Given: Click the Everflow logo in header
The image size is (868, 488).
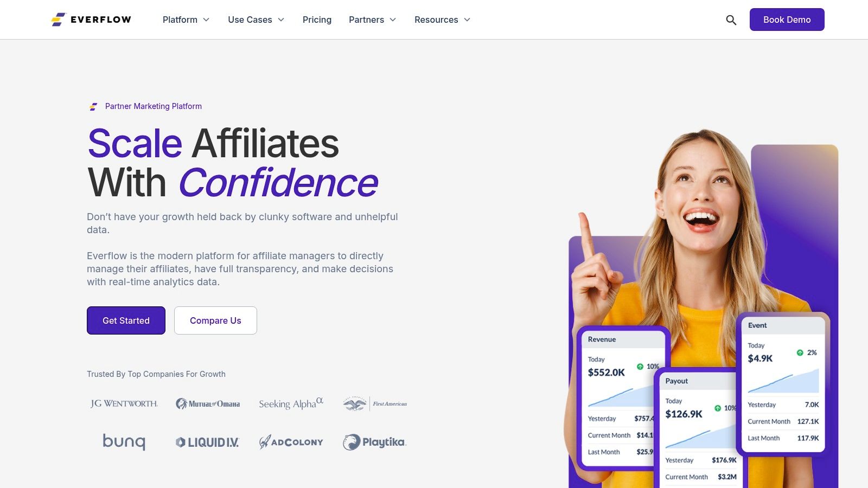Looking at the screenshot, I should 91,20.
